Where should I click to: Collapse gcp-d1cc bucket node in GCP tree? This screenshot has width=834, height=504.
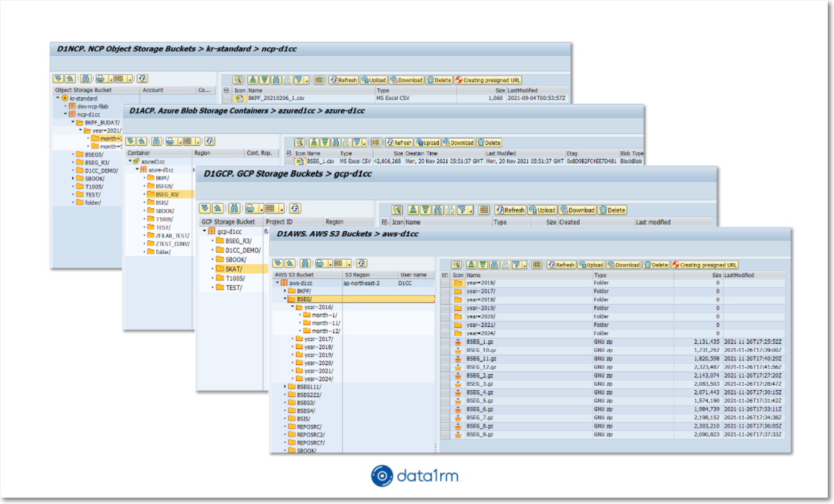(x=204, y=231)
